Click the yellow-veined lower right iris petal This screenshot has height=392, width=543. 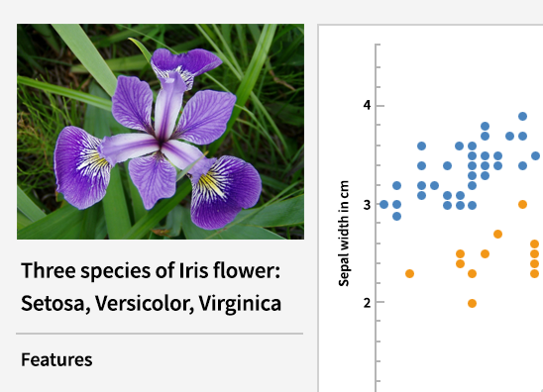click(x=223, y=192)
